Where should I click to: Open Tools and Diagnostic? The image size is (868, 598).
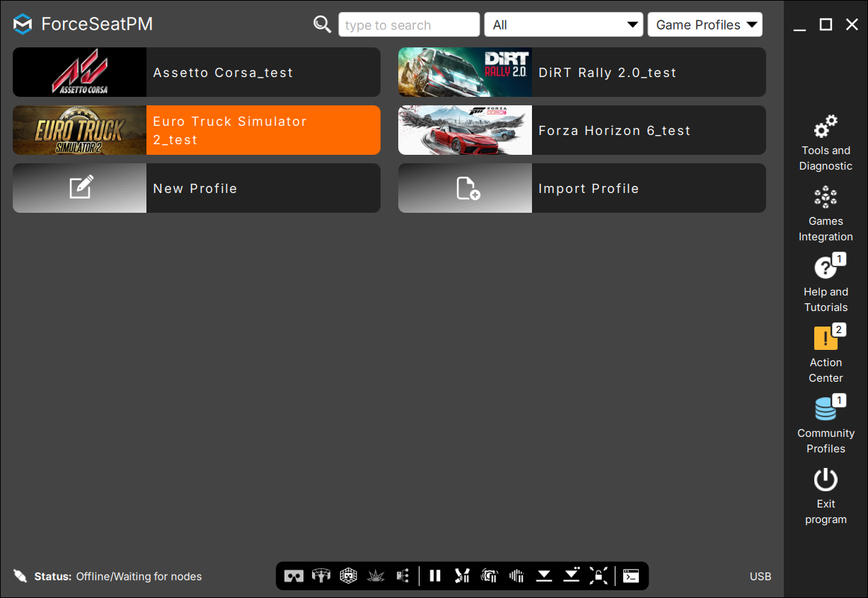click(826, 143)
